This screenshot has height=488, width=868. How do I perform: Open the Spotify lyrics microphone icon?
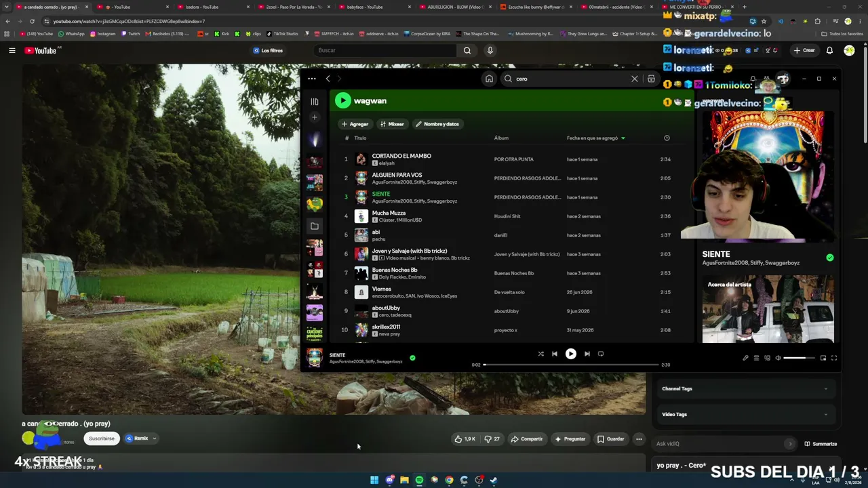(745, 358)
